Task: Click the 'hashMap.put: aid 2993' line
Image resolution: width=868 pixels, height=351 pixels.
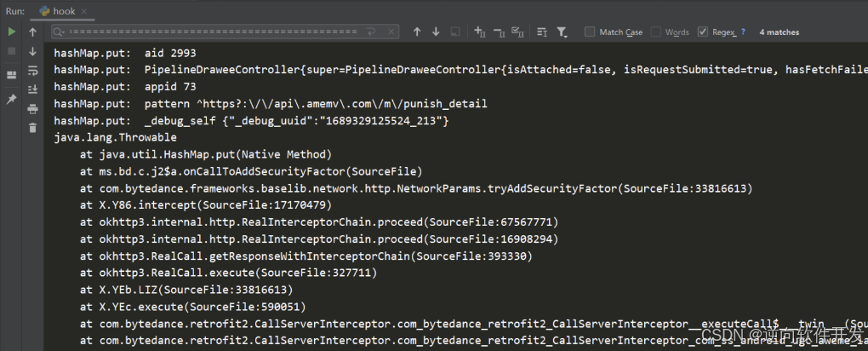Action: (x=125, y=53)
